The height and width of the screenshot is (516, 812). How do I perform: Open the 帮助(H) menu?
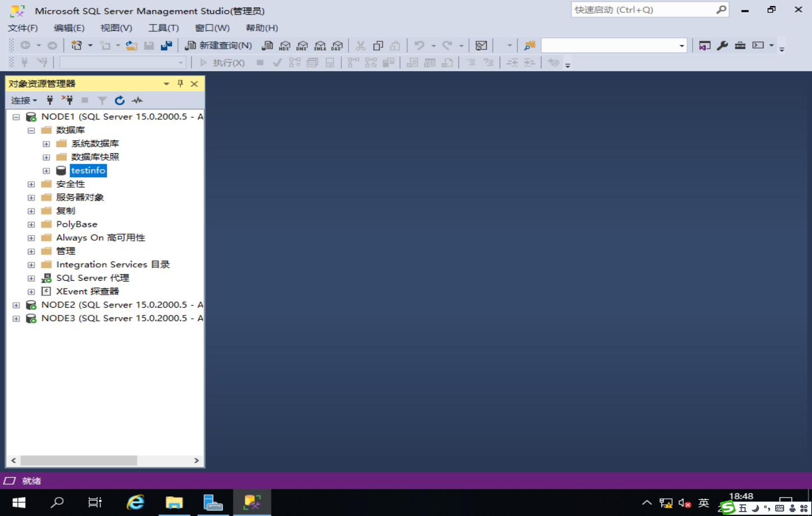[x=262, y=28]
